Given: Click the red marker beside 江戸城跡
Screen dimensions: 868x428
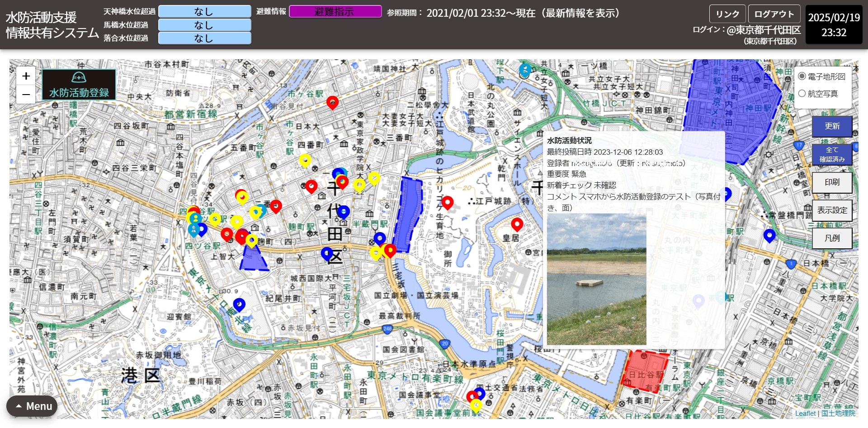Looking at the screenshot, I should click(x=447, y=202).
